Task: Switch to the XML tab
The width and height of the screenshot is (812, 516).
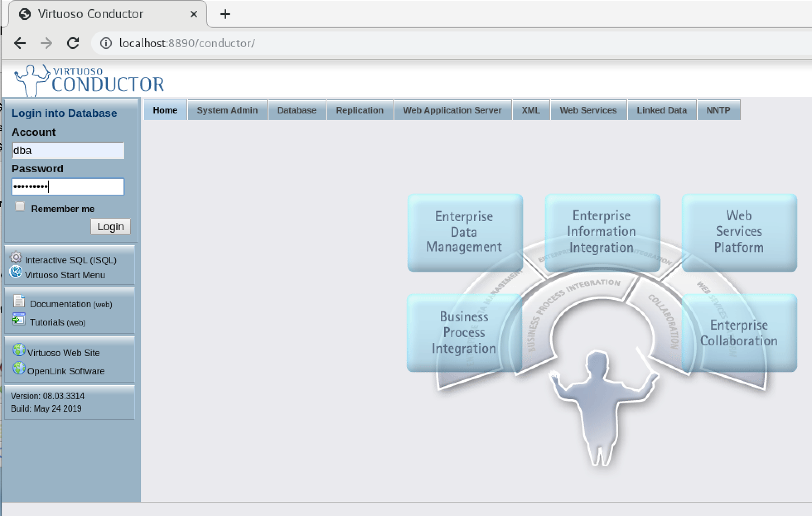Action: tap(531, 111)
